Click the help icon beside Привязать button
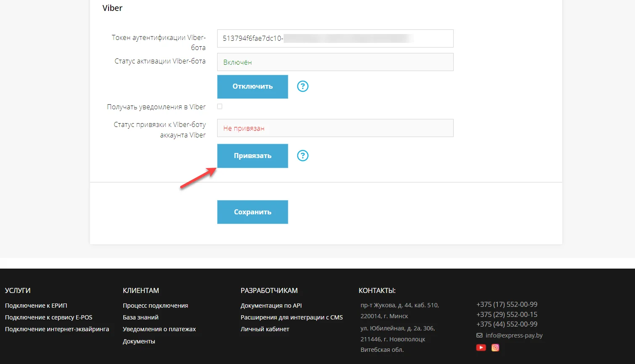The image size is (635, 364). tap(303, 156)
